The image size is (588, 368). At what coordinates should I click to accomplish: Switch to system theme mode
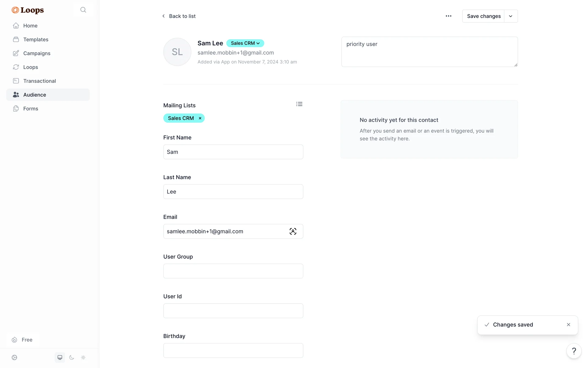coord(60,358)
